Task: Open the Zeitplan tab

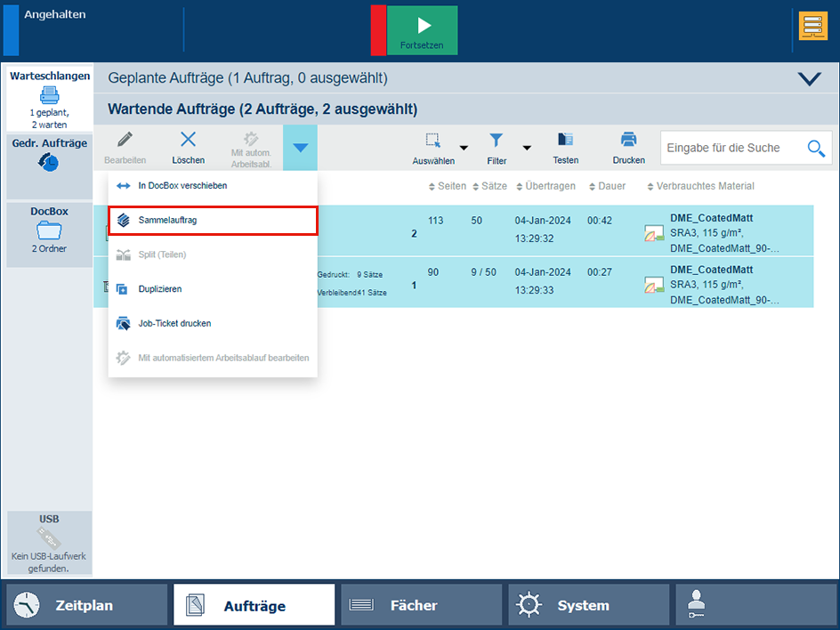Action: pyautogui.click(x=87, y=605)
